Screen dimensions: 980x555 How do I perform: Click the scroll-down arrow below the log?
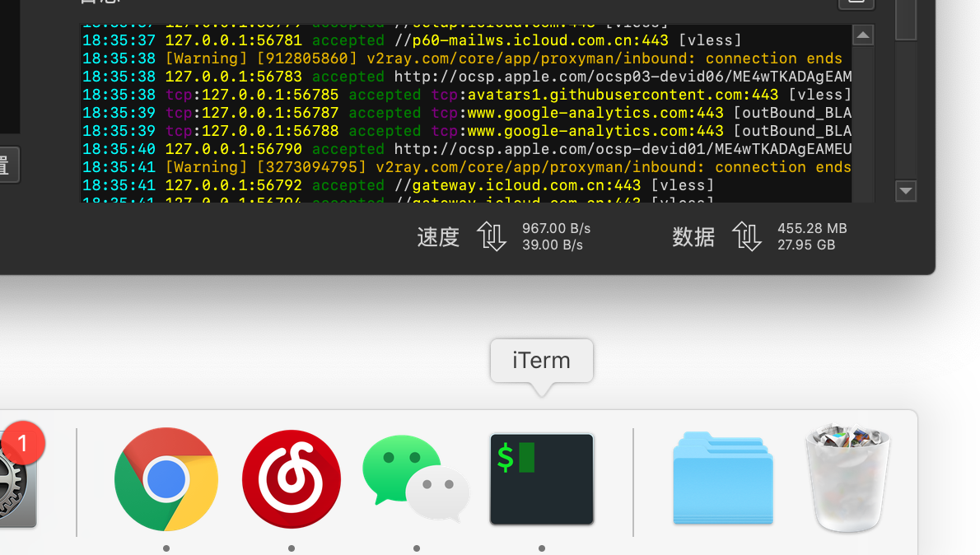coord(906,191)
